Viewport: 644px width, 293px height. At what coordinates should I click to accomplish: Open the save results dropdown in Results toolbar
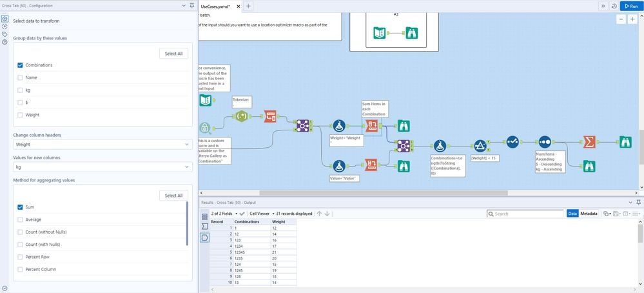coord(616,214)
